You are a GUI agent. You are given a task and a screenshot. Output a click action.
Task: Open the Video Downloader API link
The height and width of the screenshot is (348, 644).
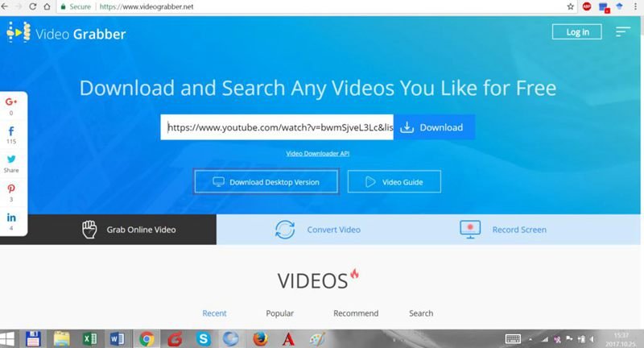click(317, 153)
